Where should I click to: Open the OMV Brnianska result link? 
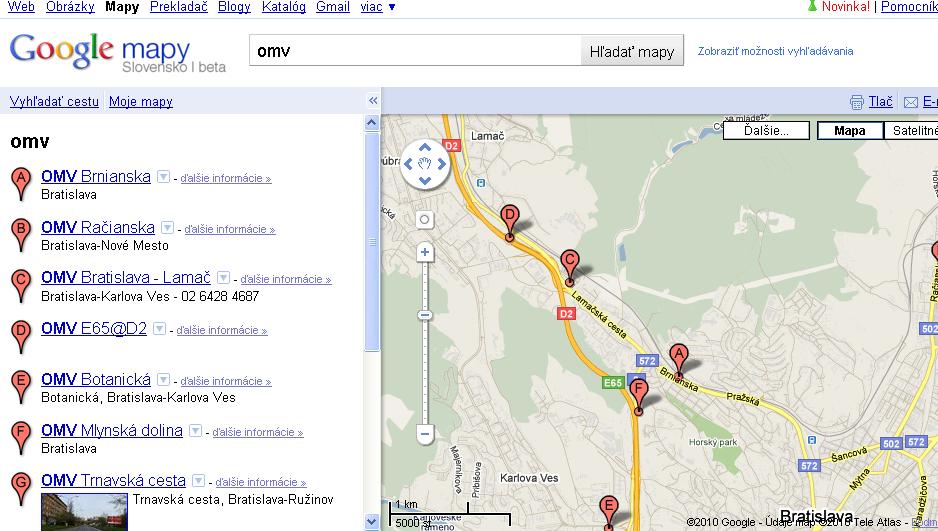[x=96, y=176]
